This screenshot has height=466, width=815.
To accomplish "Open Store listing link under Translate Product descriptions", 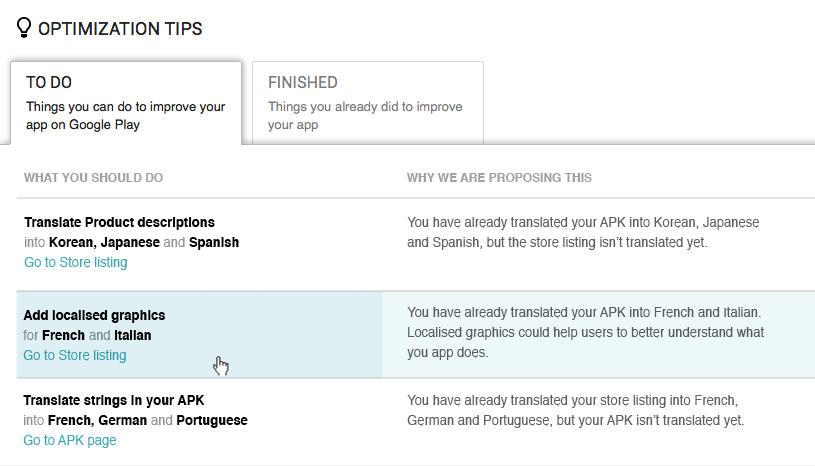I will pyautogui.click(x=75, y=262).
